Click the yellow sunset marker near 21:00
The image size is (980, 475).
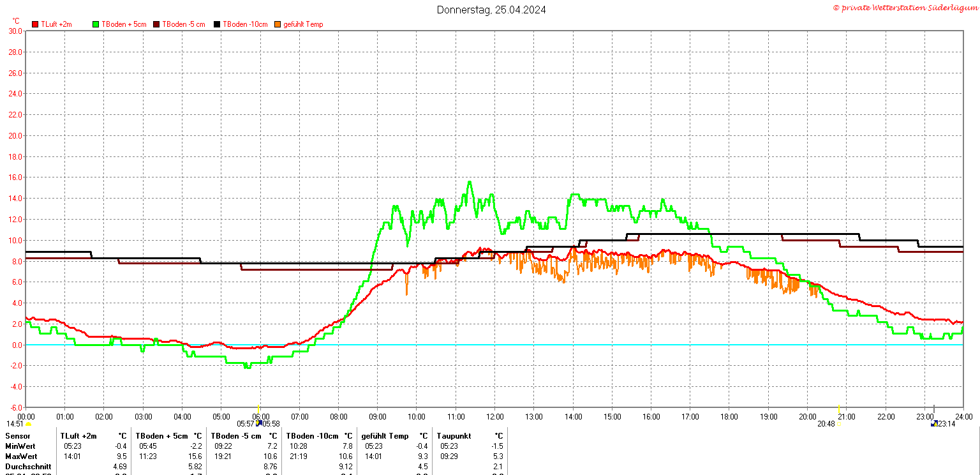click(838, 409)
